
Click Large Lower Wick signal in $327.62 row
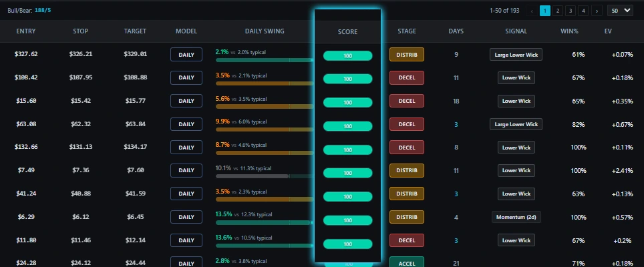pos(516,55)
